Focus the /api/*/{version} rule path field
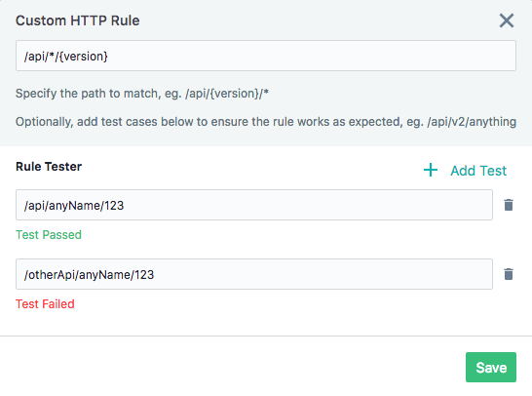 pos(266,56)
